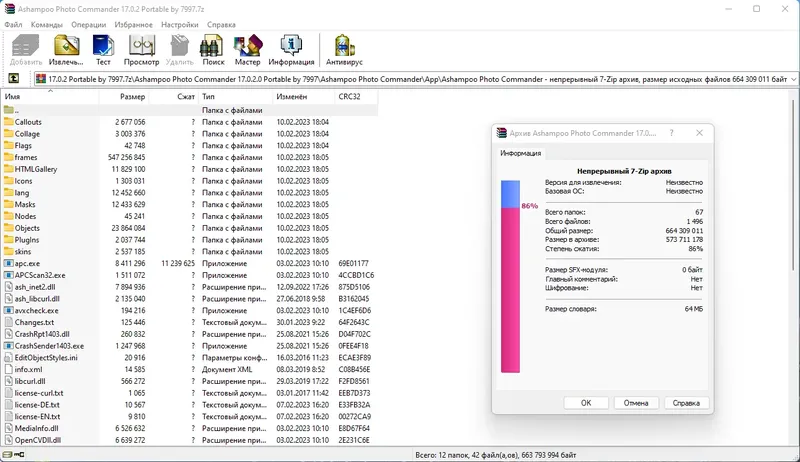Viewport: 800px width, 462px height.
Task: Go up one folder level arrow
Action: tap(13, 79)
